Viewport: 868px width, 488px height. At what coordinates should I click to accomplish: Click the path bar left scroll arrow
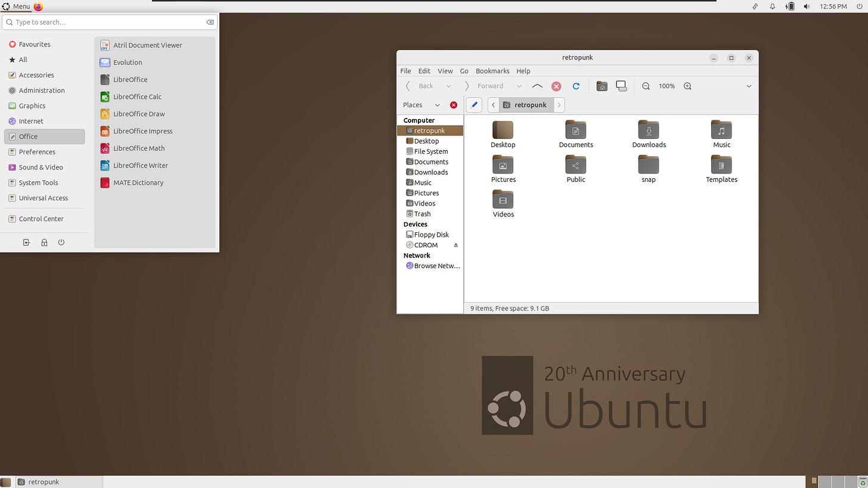coord(493,105)
